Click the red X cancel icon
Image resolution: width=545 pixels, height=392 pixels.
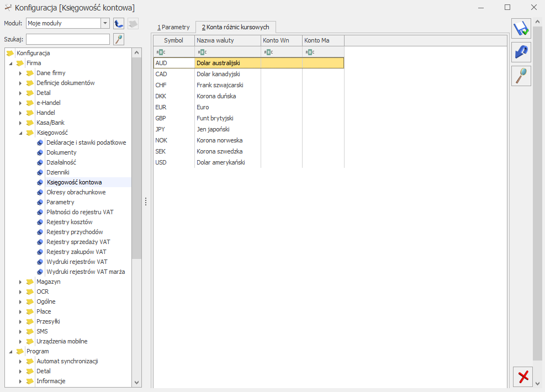click(523, 377)
